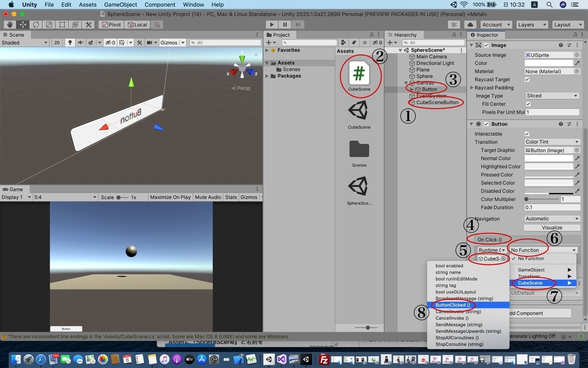This screenshot has height=368, width=588.
Task: Open the Layers dropdown
Action: pyautogui.click(x=531, y=25)
